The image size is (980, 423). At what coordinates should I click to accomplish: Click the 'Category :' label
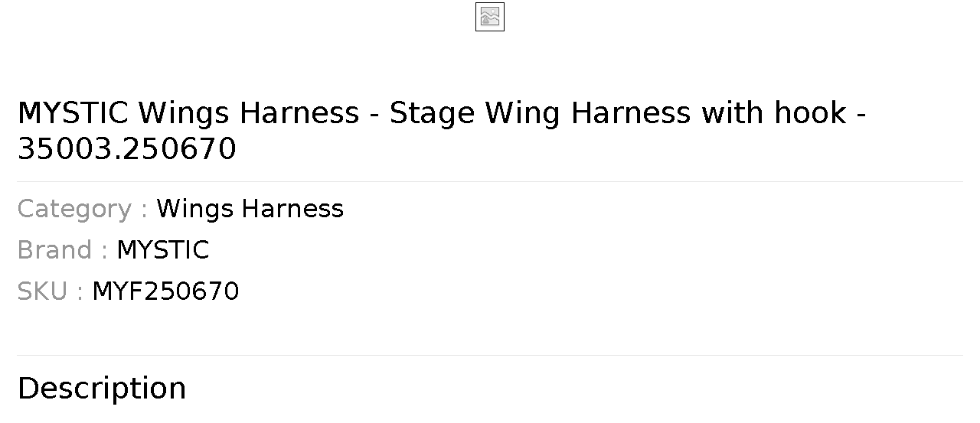(82, 209)
